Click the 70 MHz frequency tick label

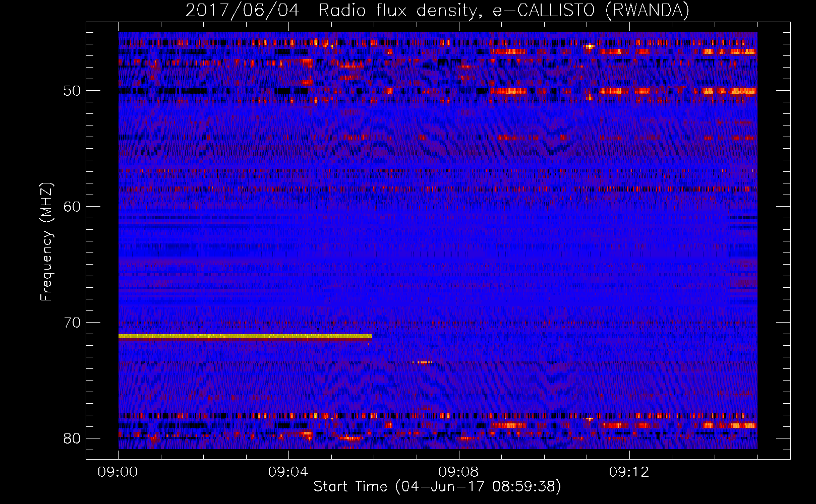(72, 323)
